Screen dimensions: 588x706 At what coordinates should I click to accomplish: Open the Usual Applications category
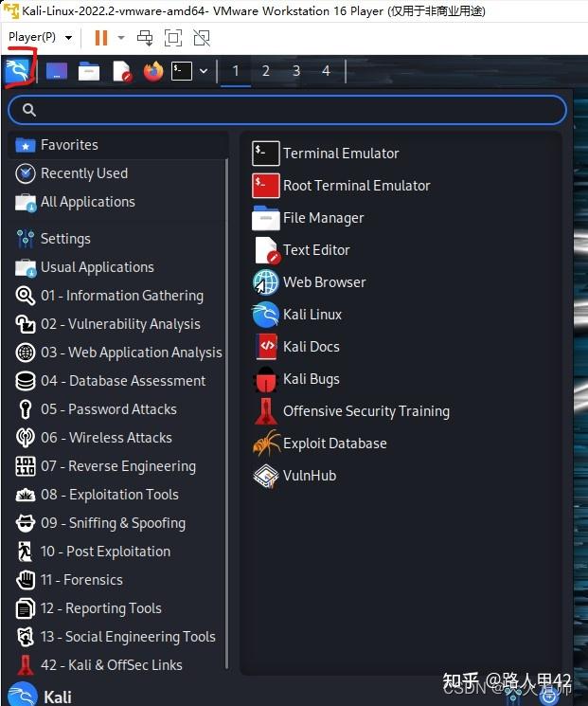pos(117,267)
